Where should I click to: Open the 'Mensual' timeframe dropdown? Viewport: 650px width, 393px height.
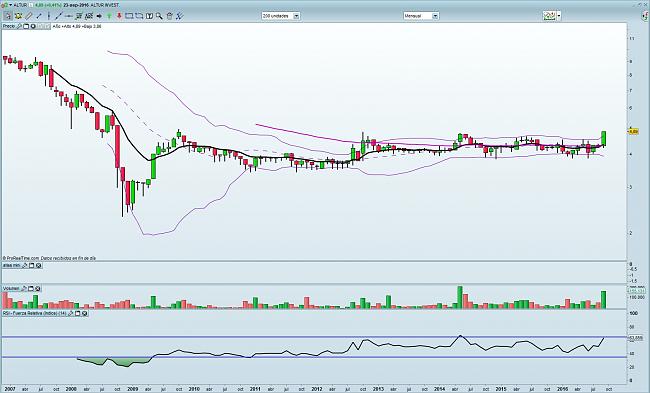coord(421,16)
